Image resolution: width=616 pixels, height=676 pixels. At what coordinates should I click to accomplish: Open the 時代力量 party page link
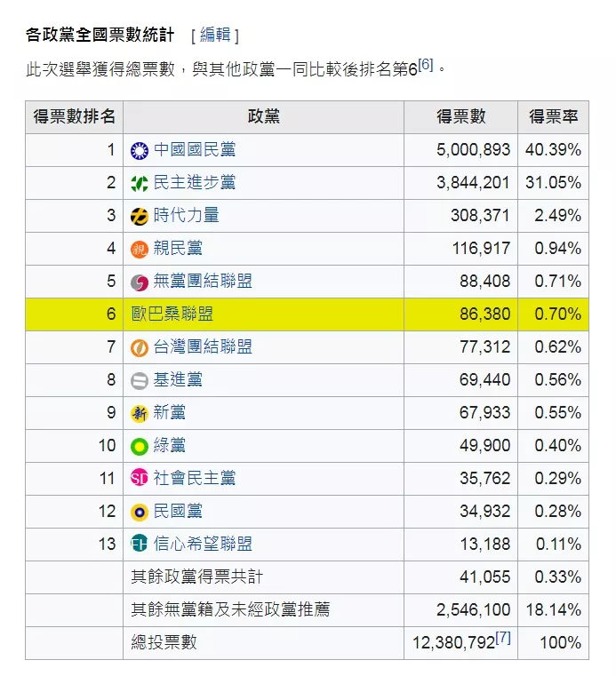(x=187, y=215)
